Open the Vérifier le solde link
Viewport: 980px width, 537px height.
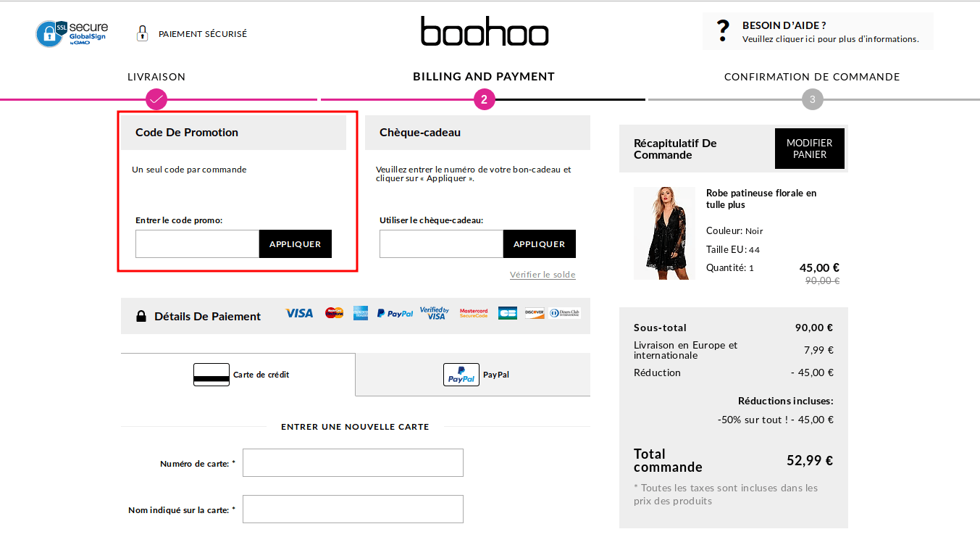[542, 274]
